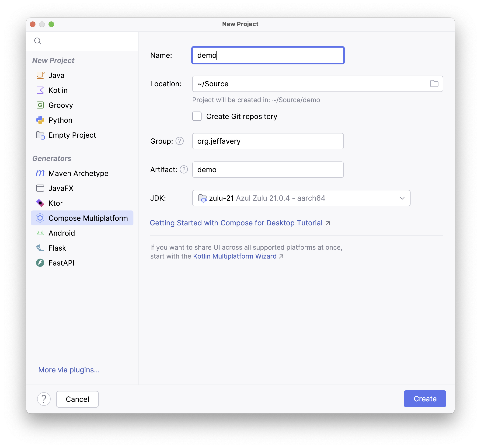Select Compose Multiplatform generator
This screenshot has height=448, width=481.
(x=88, y=218)
